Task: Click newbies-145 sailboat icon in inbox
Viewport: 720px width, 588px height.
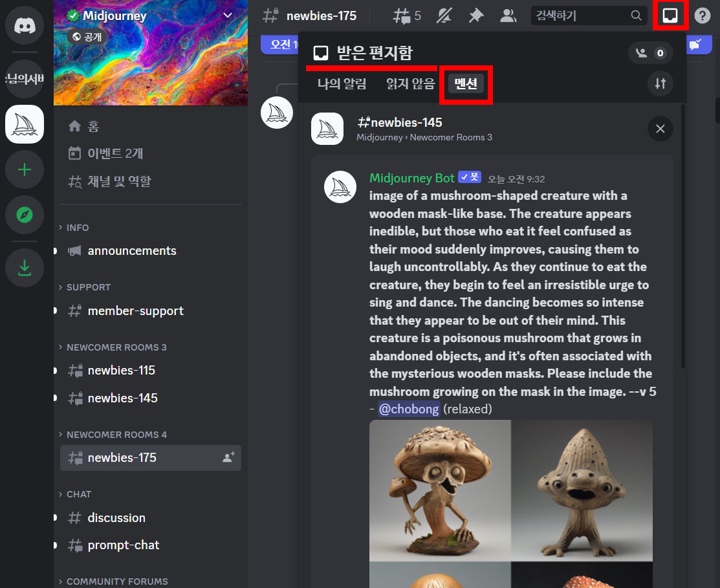Action: coord(327,129)
